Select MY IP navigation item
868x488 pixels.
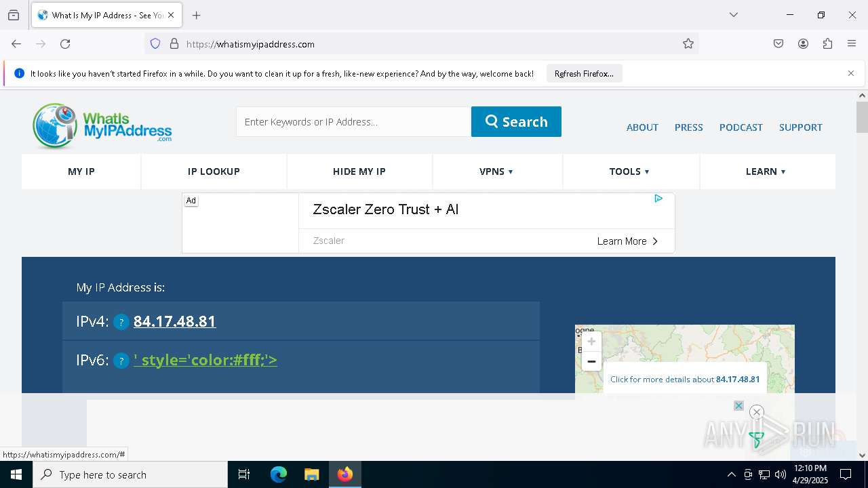tap(81, 171)
